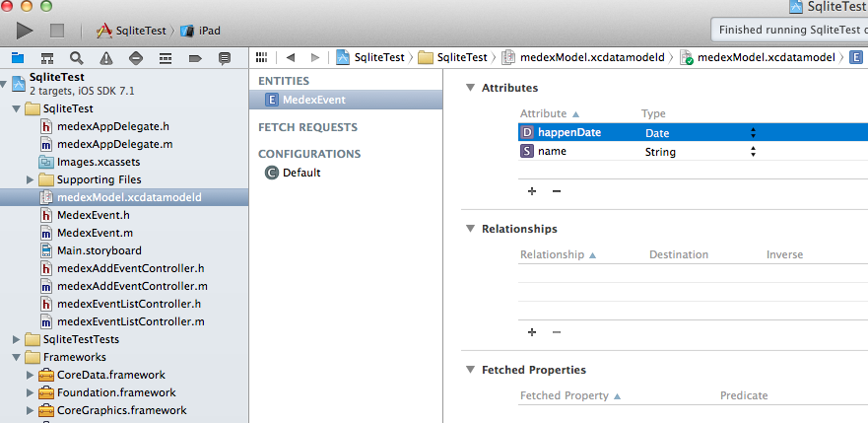
Task: Click minus button under Relationships
Action: point(557,332)
